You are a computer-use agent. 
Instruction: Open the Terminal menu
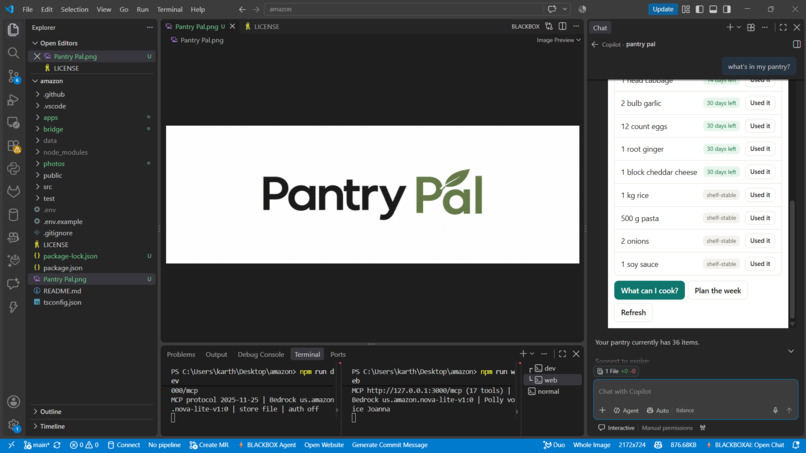(x=170, y=9)
